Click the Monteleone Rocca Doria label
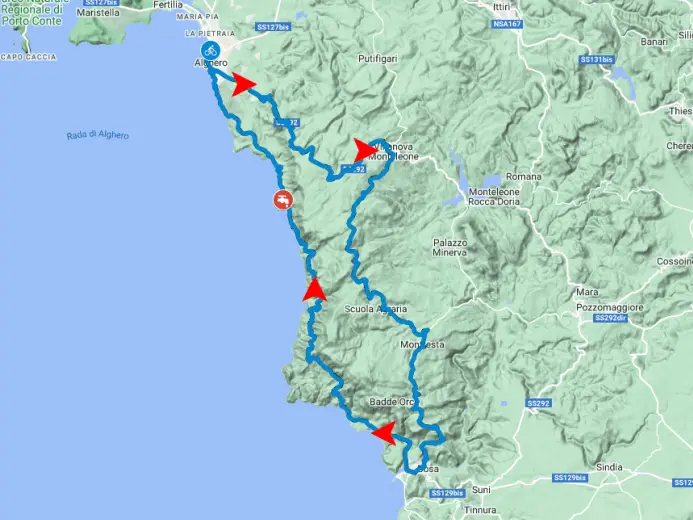 pos(494,197)
